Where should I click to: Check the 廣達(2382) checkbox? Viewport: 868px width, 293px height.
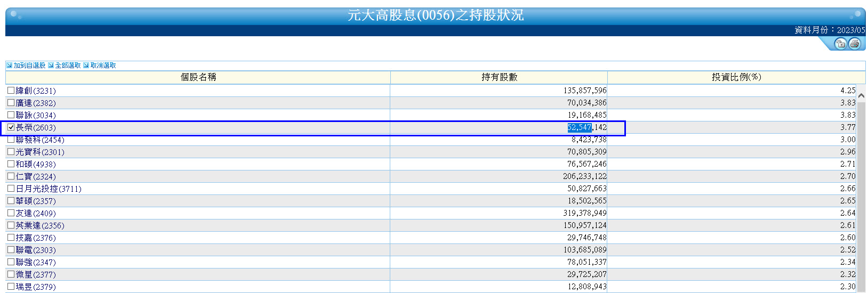11,103
